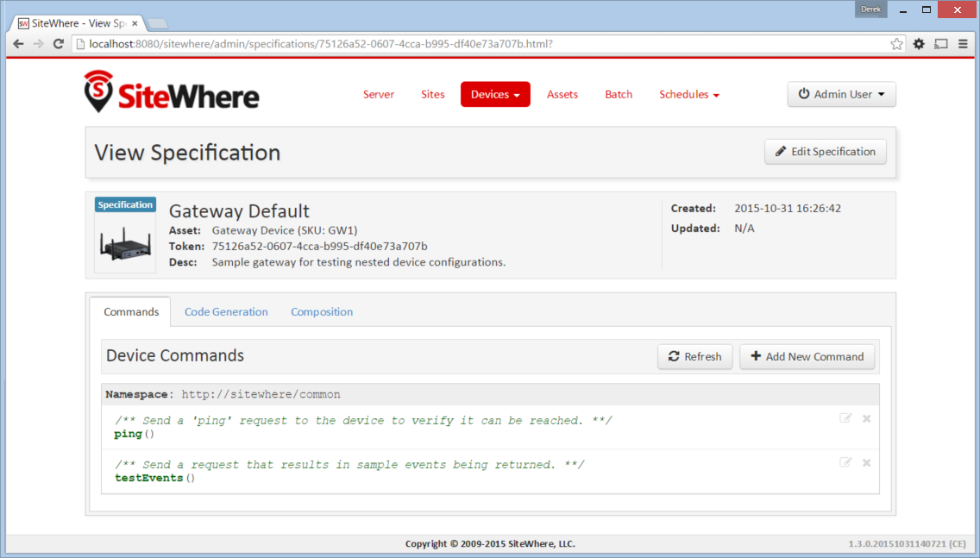Open the Devices dropdown menu
The image size is (980, 558).
495,94
